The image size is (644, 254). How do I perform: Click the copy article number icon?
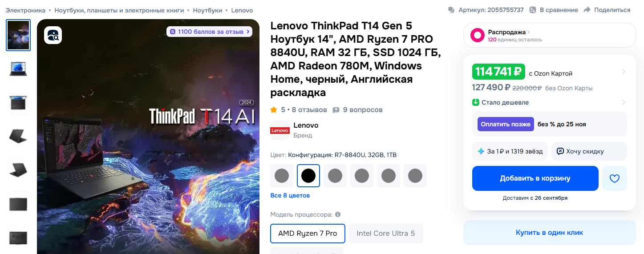451,10
